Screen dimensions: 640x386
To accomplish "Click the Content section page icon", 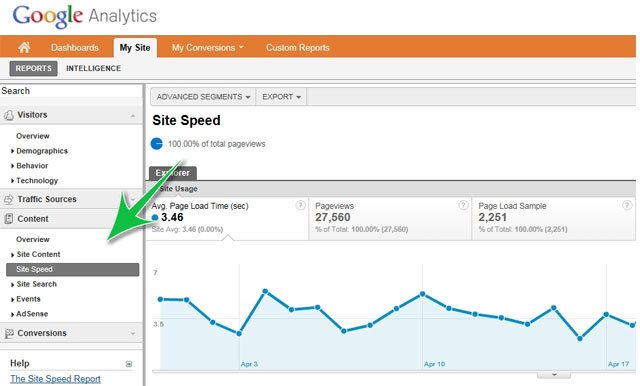I will 9,219.
